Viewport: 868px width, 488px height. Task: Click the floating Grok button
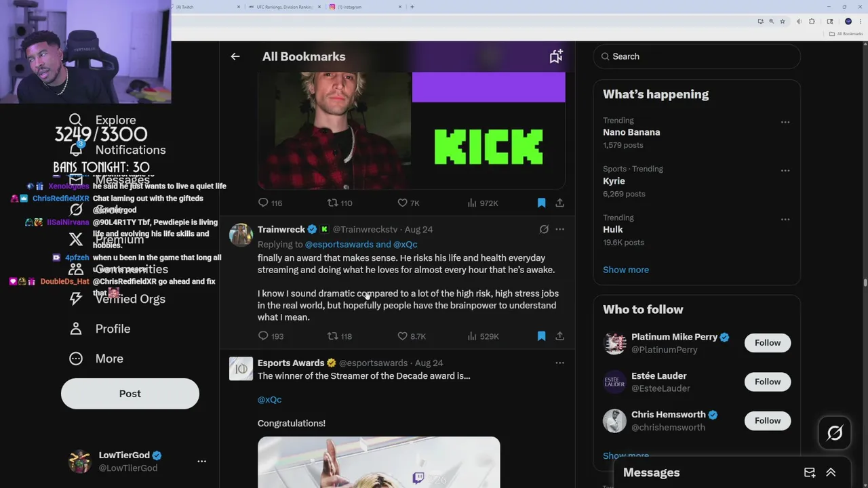835,432
